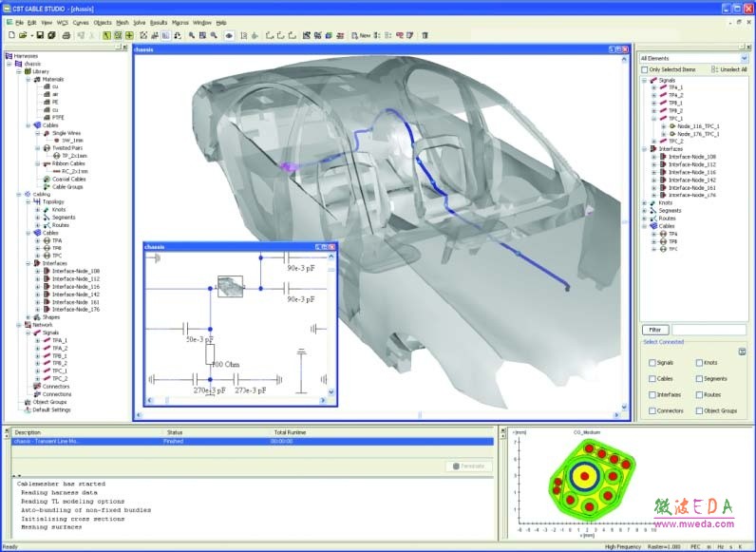Screen dimensions: 756x552
Task: Click the car thumbnail block in schematic
Action: point(231,287)
